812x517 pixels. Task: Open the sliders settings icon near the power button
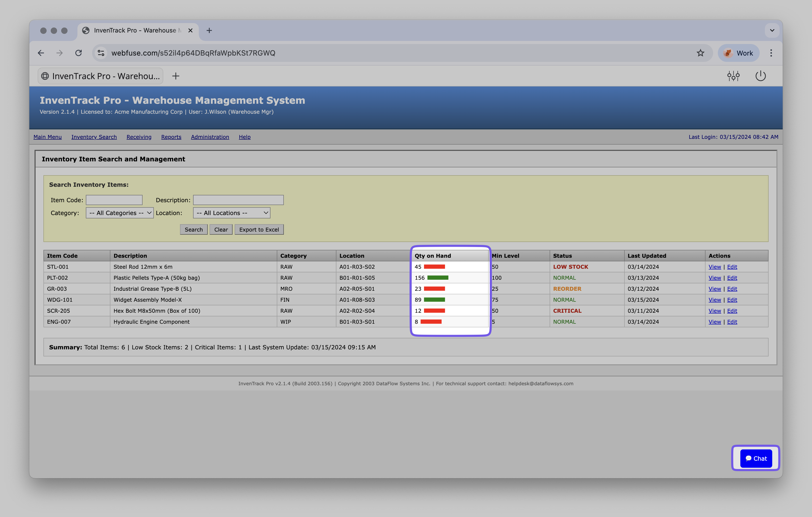[x=734, y=76]
